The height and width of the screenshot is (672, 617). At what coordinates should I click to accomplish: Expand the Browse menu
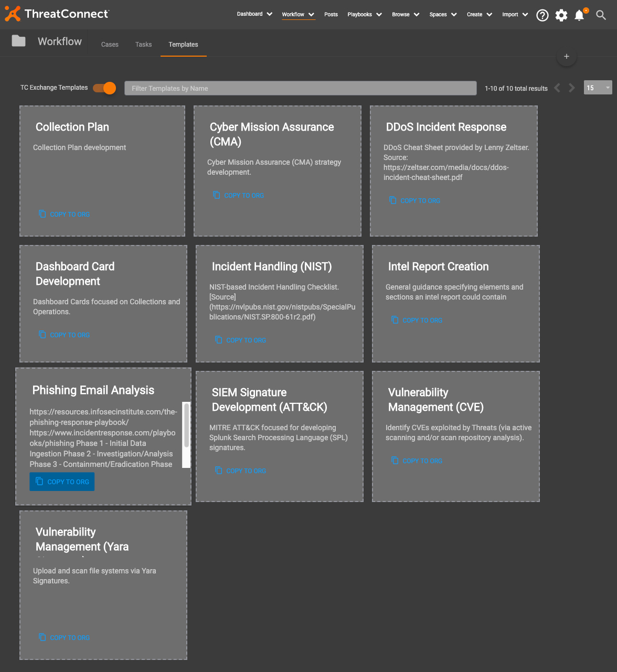point(406,15)
